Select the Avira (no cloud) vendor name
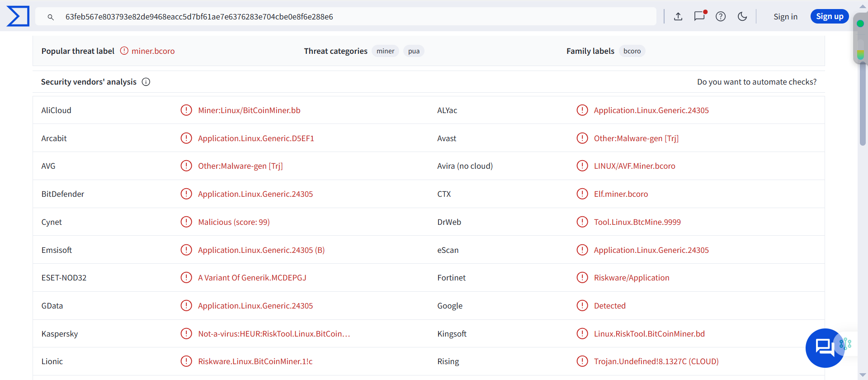868x380 pixels. 465,166
